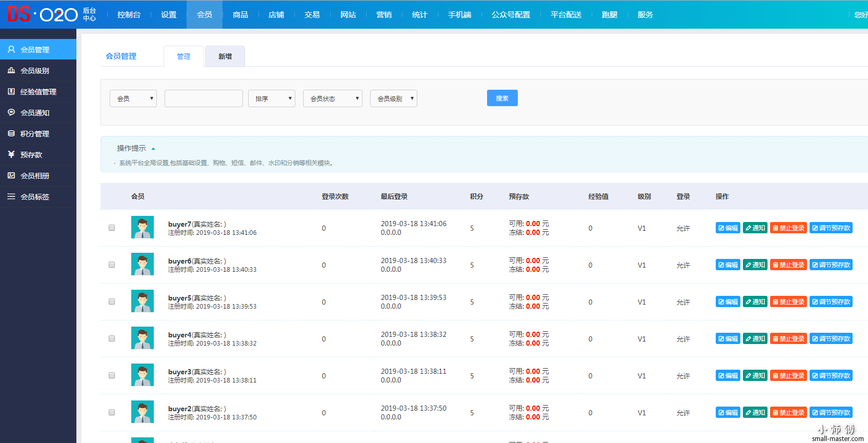This screenshot has height=443, width=868.
Task: Open the 统计 top menu
Action: 420,14
